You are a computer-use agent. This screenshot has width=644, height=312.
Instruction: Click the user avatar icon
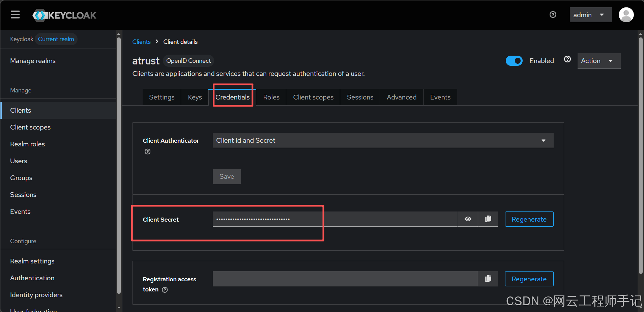[x=626, y=15]
